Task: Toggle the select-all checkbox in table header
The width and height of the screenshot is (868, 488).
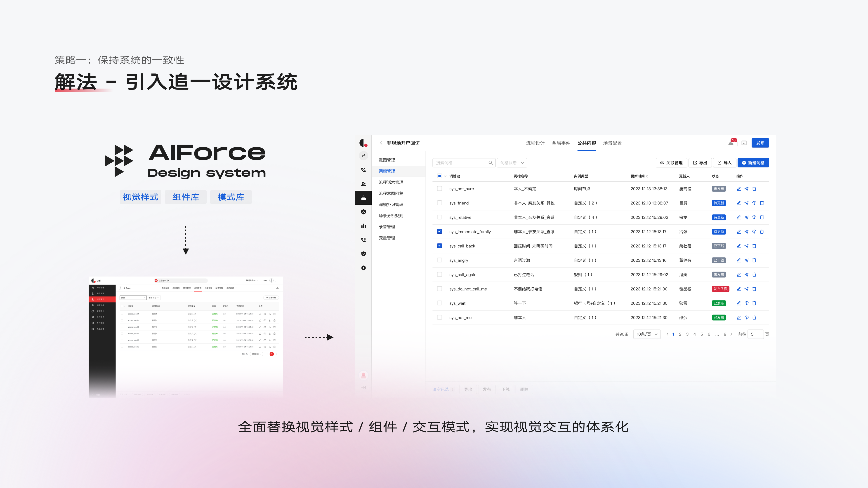Action: click(x=439, y=176)
